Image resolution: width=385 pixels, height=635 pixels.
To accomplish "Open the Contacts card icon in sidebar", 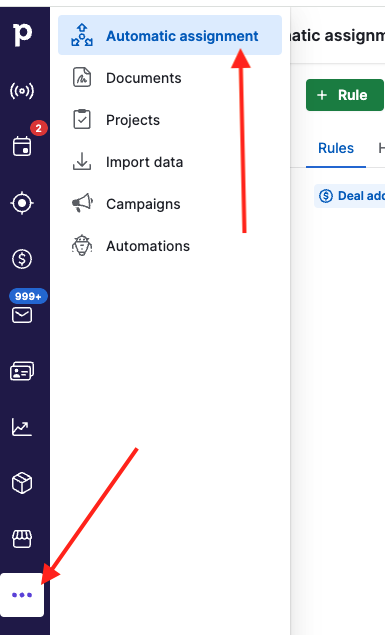I will click(x=22, y=371).
